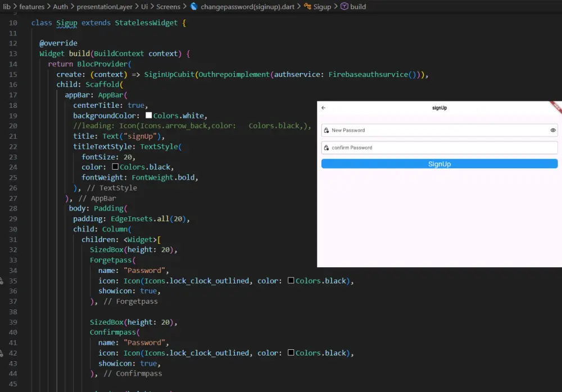Click 'Firebaseauthsurvice' on line 15
Image resolution: width=562 pixels, height=392 pixels.
pyautogui.click(x=368, y=75)
